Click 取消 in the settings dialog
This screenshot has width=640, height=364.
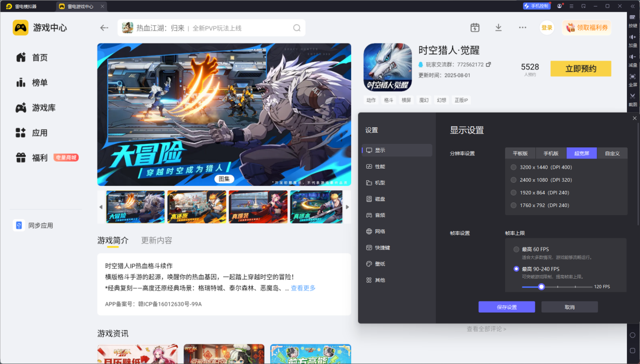pyautogui.click(x=570, y=307)
